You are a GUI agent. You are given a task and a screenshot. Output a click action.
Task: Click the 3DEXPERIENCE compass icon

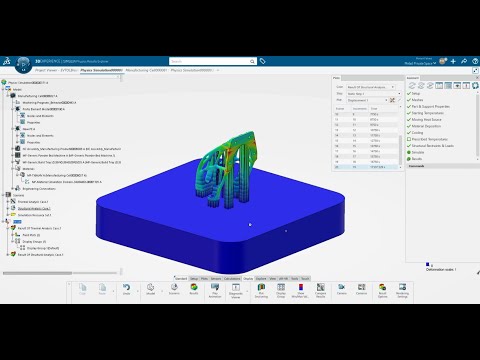tap(23, 64)
